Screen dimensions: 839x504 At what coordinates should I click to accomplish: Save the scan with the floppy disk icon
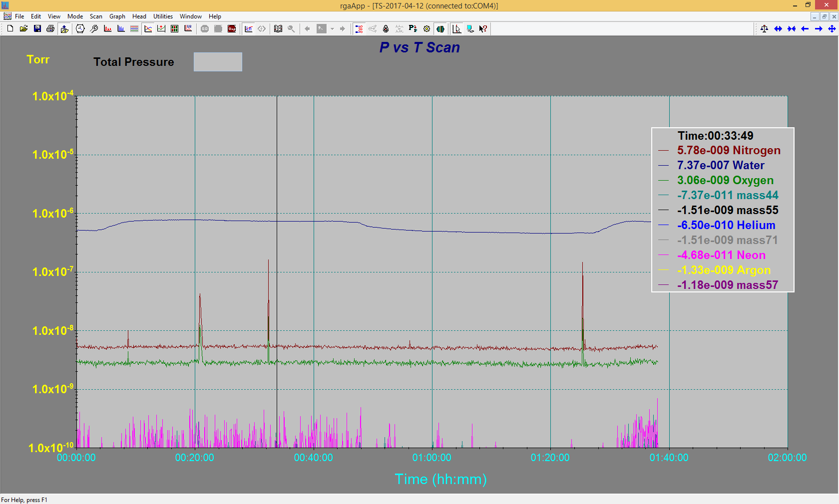point(37,29)
